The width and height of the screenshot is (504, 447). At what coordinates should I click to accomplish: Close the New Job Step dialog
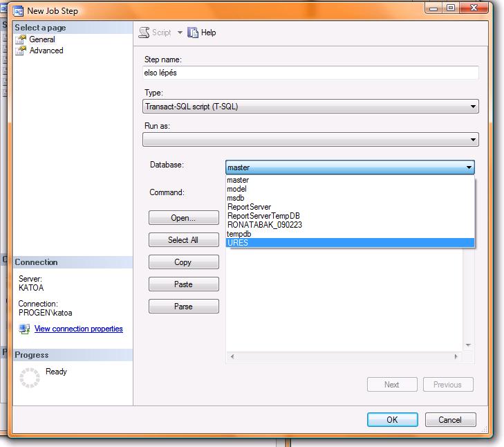[x=474, y=8]
